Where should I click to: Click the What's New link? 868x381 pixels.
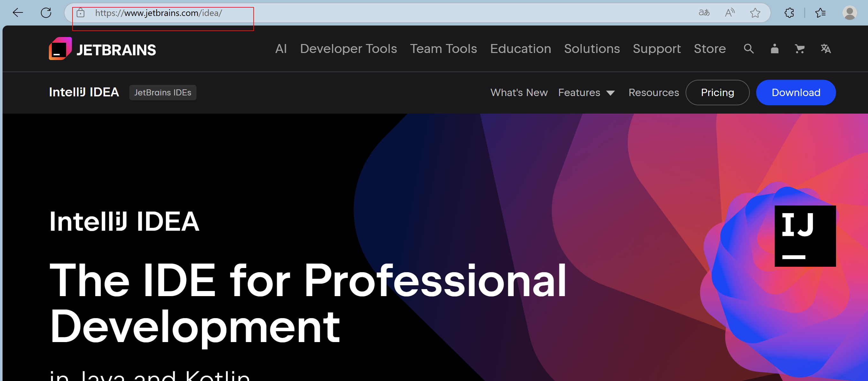[518, 93]
